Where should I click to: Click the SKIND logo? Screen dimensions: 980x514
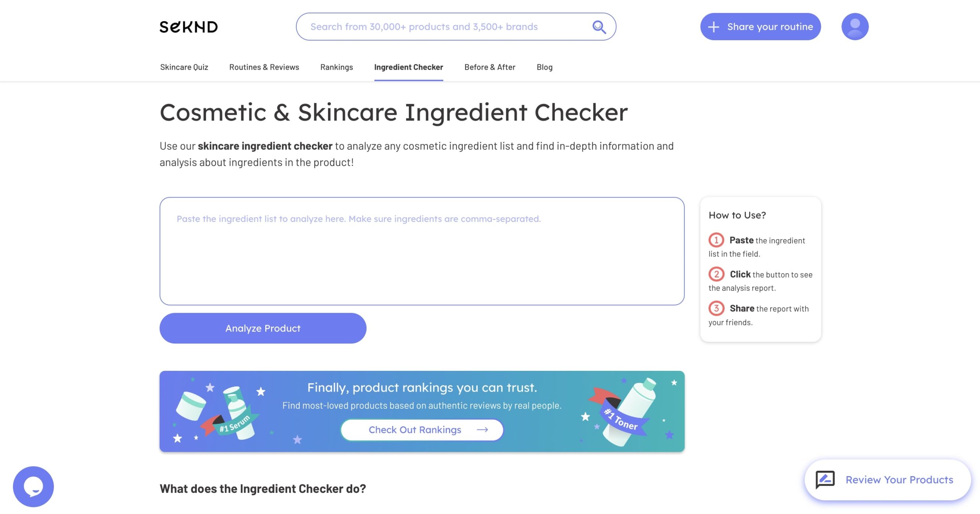click(x=188, y=27)
